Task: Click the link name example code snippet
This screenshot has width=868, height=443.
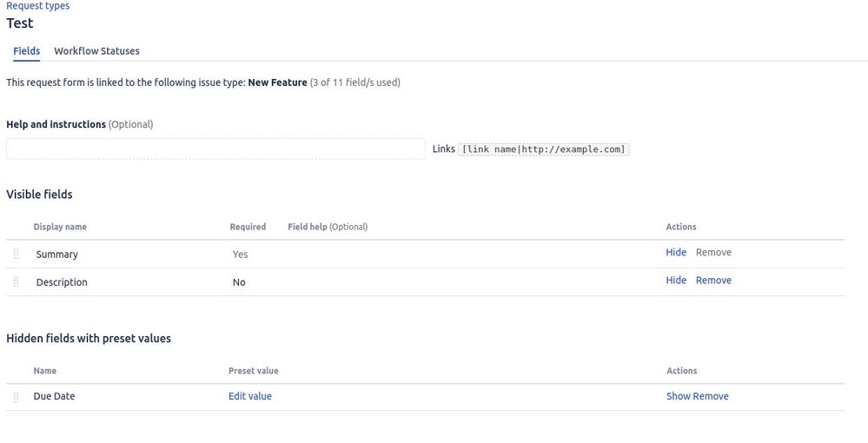Action: (544, 149)
